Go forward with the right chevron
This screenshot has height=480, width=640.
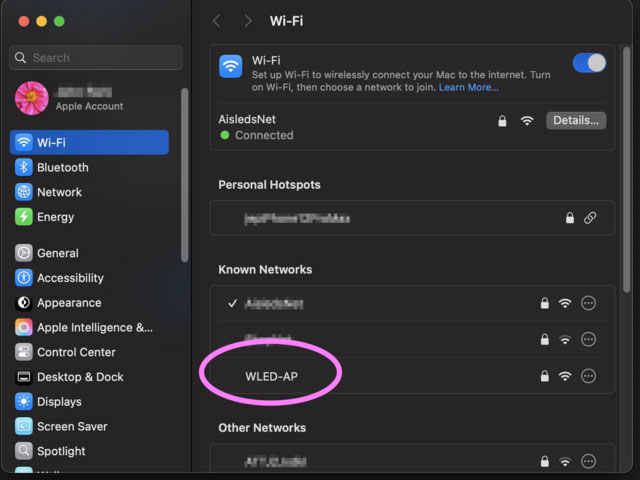[x=247, y=21]
